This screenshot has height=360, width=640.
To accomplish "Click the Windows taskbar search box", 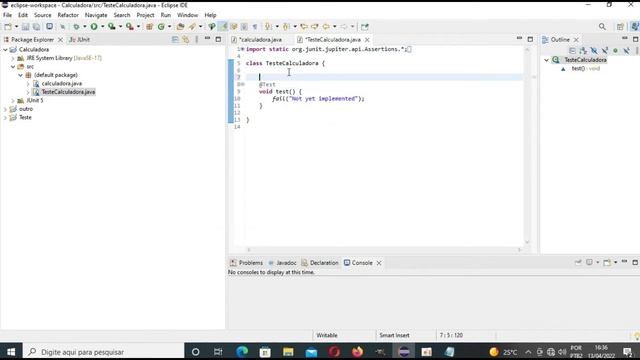I will pyautogui.click(x=104, y=352).
